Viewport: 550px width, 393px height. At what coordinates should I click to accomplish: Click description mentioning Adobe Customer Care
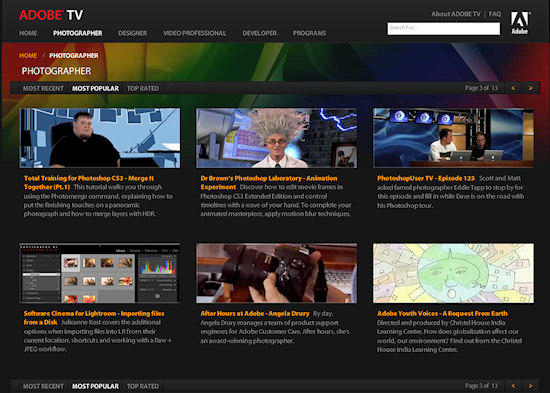(x=275, y=327)
